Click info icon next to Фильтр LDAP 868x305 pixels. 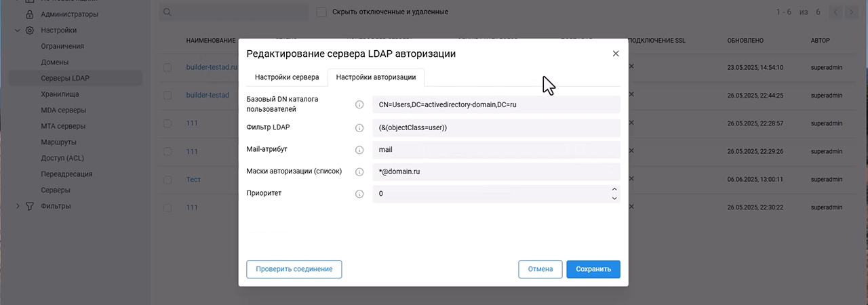[359, 127]
